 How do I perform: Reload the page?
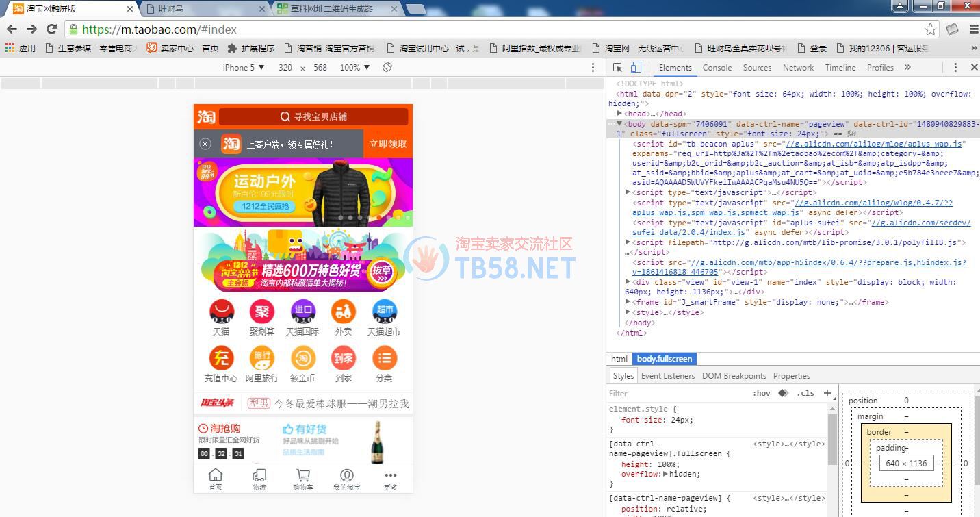(x=51, y=29)
